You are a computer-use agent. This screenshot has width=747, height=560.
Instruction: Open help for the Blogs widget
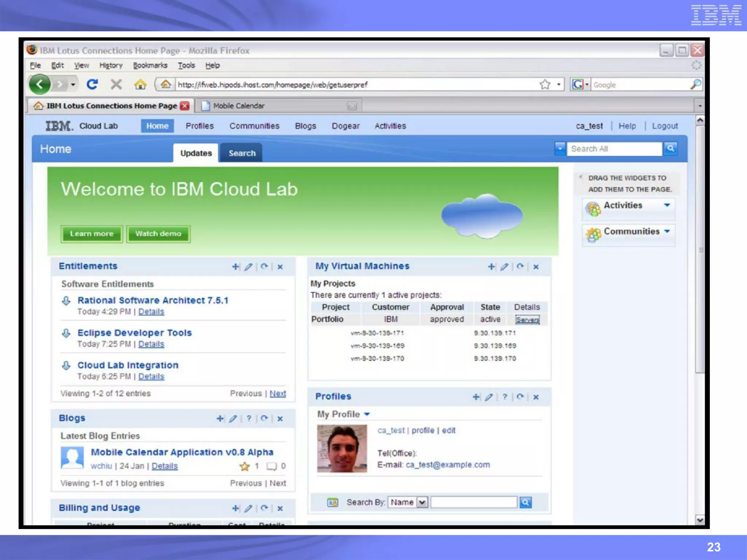pos(249,418)
